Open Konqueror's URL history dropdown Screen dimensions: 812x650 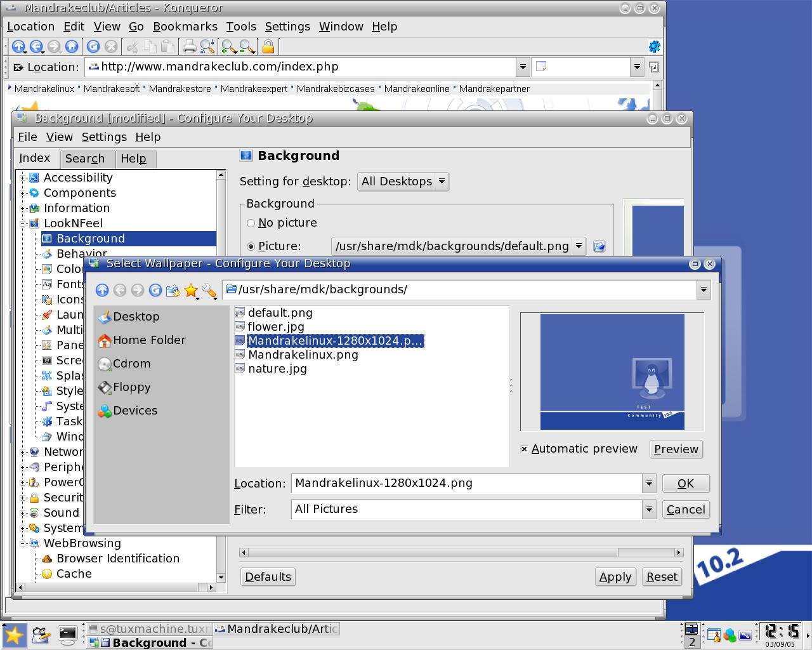(523, 67)
